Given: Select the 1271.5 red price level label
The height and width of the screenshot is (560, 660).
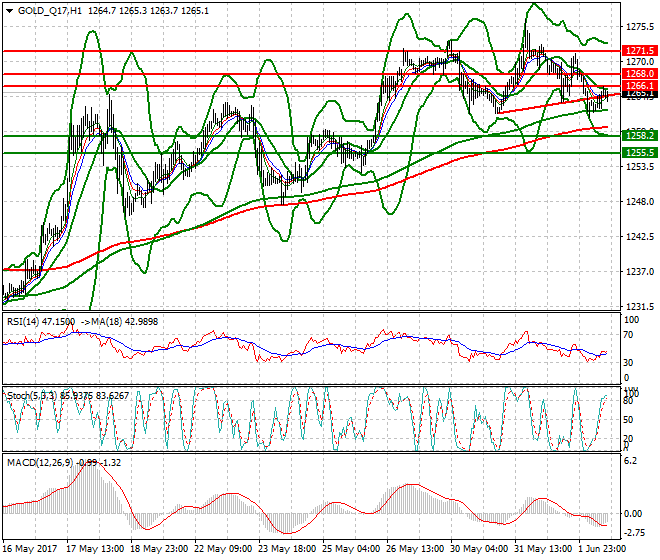Looking at the screenshot, I should pos(640,51).
